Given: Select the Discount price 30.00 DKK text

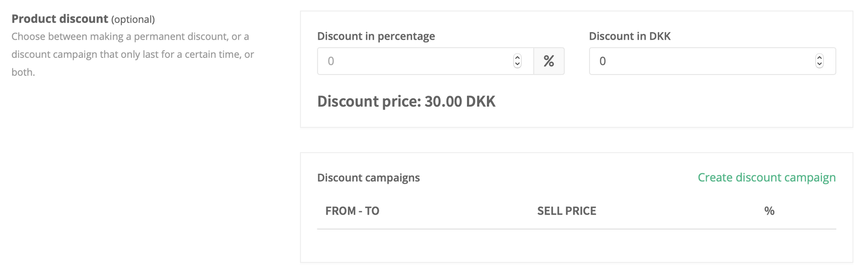Looking at the screenshot, I should point(406,101).
